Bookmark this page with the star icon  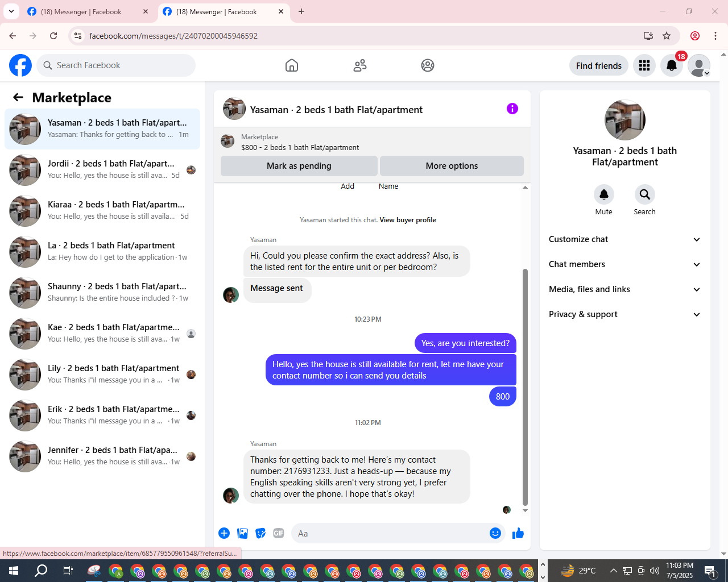pyautogui.click(x=667, y=36)
